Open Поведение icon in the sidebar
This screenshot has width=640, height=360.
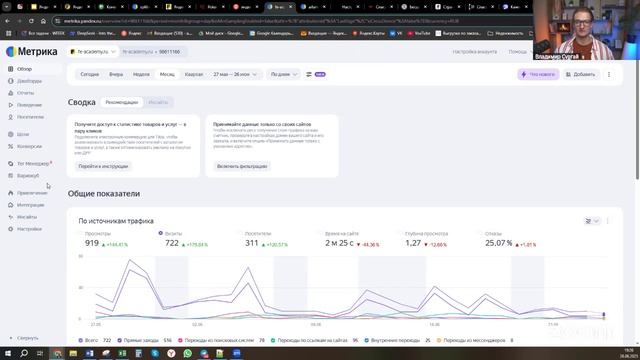coord(11,105)
